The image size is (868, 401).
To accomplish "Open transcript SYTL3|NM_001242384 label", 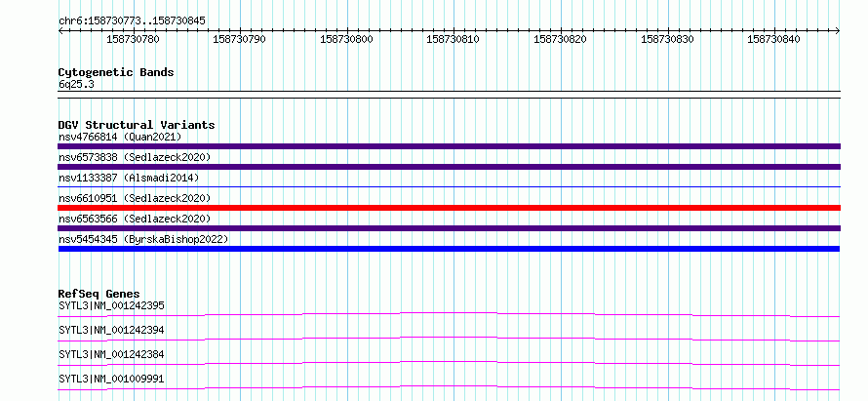I will [x=111, y=354].
